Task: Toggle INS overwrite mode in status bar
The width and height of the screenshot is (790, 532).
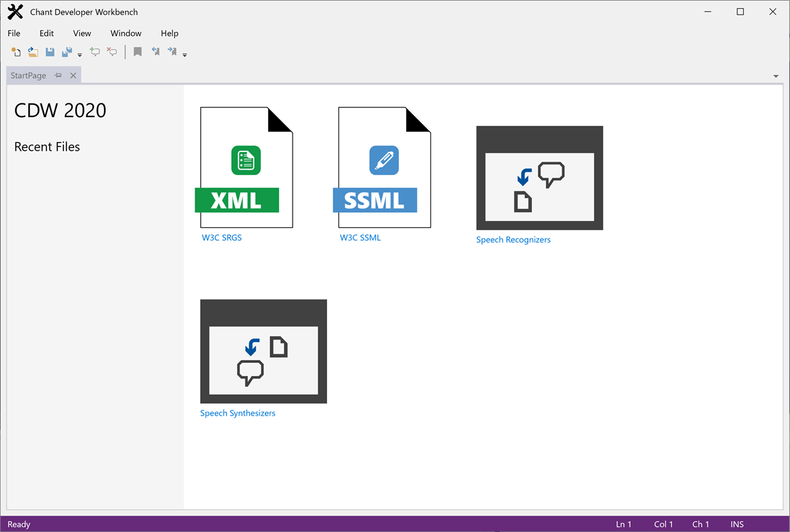Action: [x=737, y=524]
